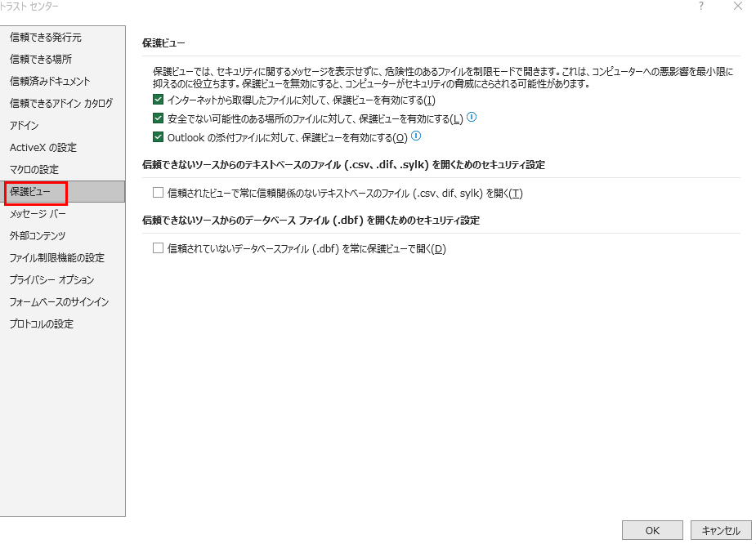This screenshot has width=756, height=544.
Task: Click the help question mark icon
Action: coord(700,7)
